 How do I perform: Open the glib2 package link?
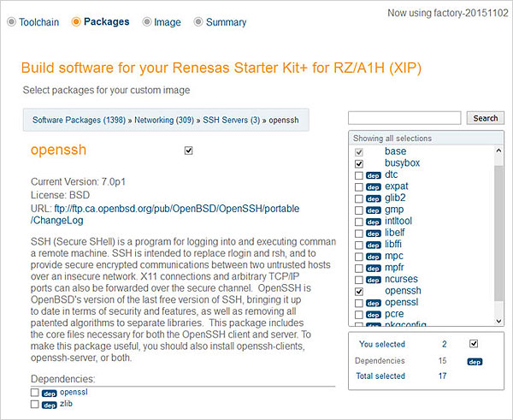395,198
